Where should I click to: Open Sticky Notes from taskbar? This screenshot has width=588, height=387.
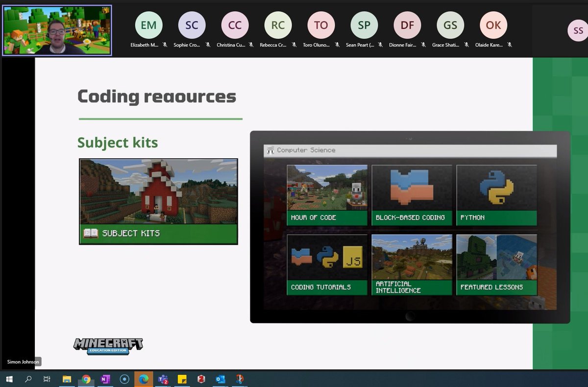[182, 379]
